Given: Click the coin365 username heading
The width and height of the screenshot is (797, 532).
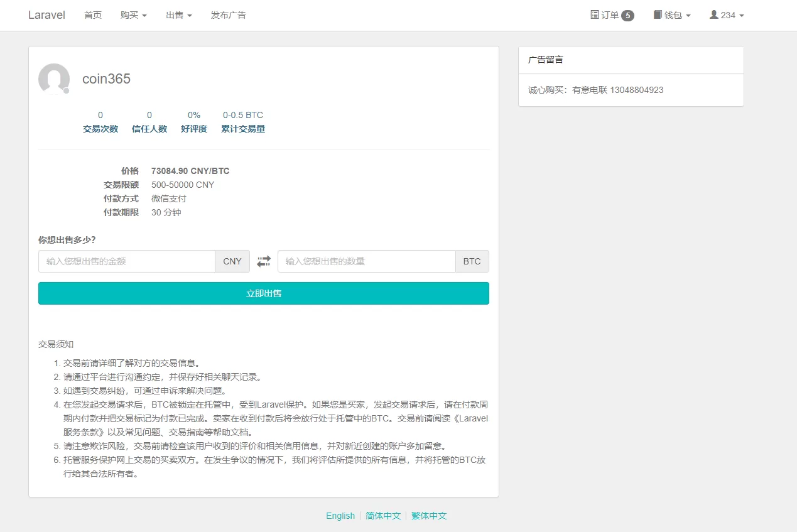Looking at the screenshot, I should (106, 79).
